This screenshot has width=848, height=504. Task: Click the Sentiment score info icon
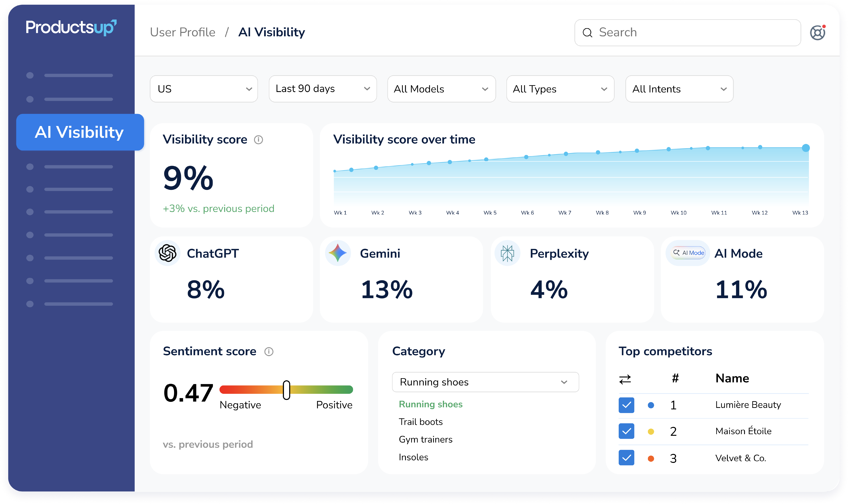pyautogui.click(x=269, y=352)
